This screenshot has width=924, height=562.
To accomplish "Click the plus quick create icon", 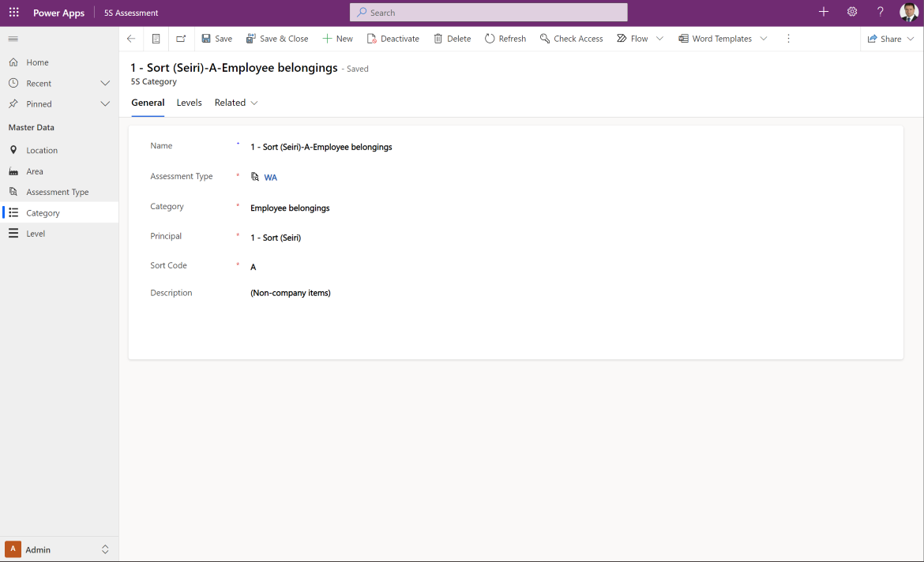I will [824, 12].
